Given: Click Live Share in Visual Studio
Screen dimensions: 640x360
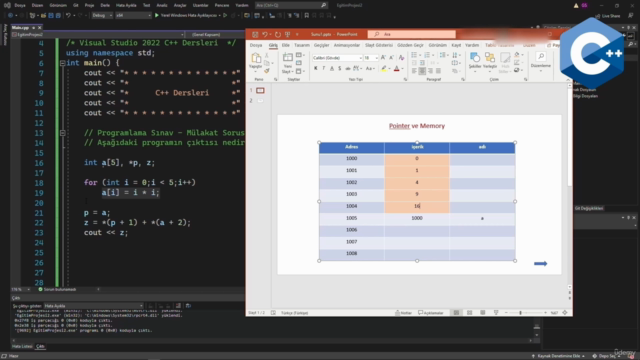Looking at the screenshot, I should tap(608, 16).
